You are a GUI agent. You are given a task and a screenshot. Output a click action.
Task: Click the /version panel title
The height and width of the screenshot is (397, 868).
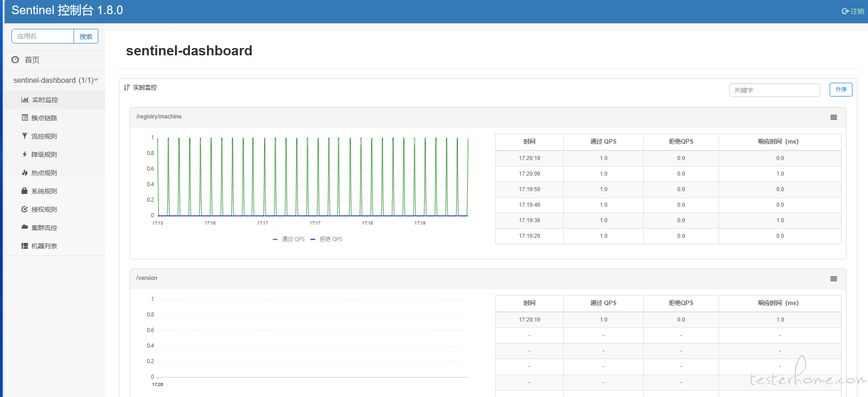pyautogui.click(x=147, y=278)
